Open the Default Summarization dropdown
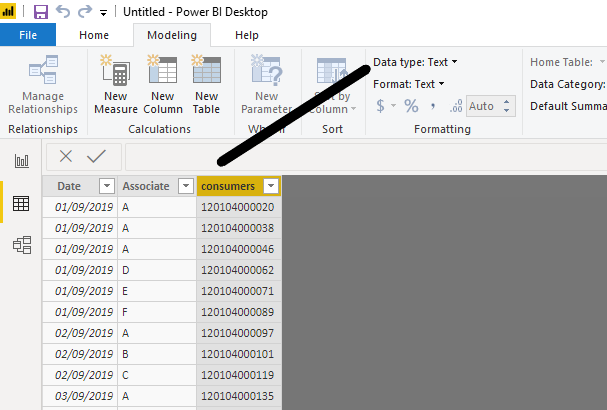 [568, 106]
